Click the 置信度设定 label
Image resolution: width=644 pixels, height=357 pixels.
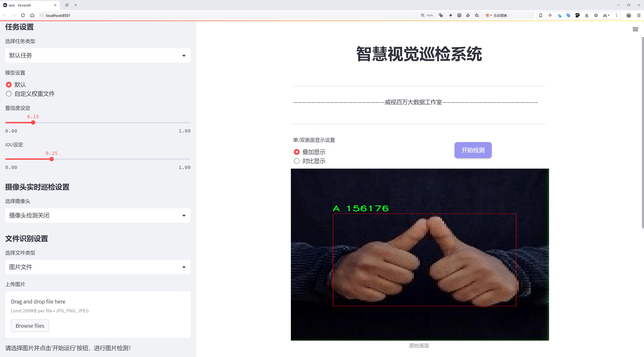18,108
